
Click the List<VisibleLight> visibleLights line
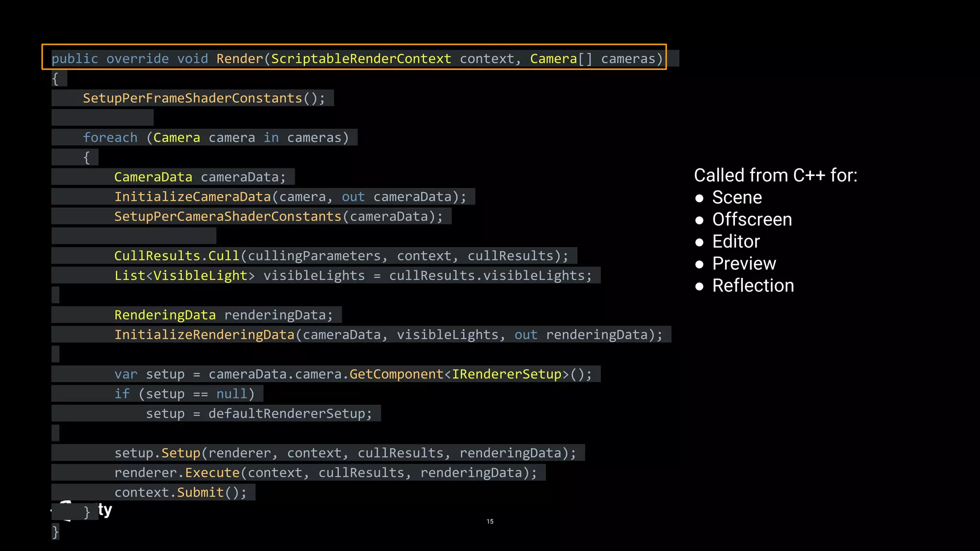353,275
